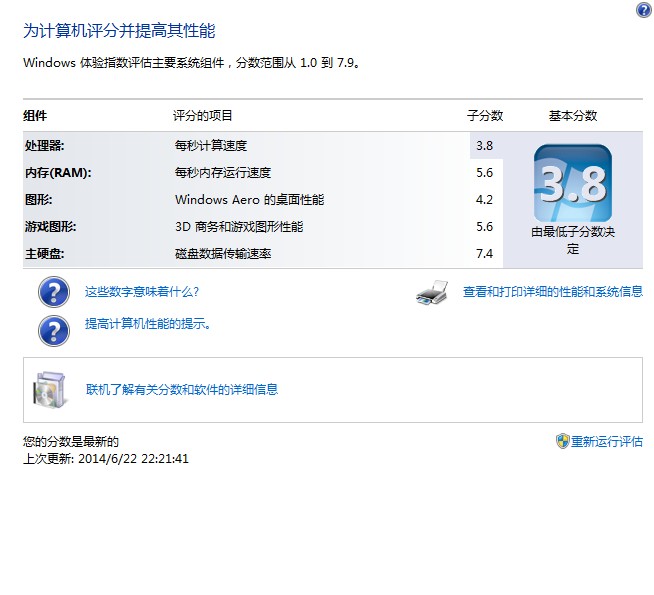Viewport: 654px width, 595px height.
Task: Open the 这些数字意味着什么? link
Action: tap(142, 292)
